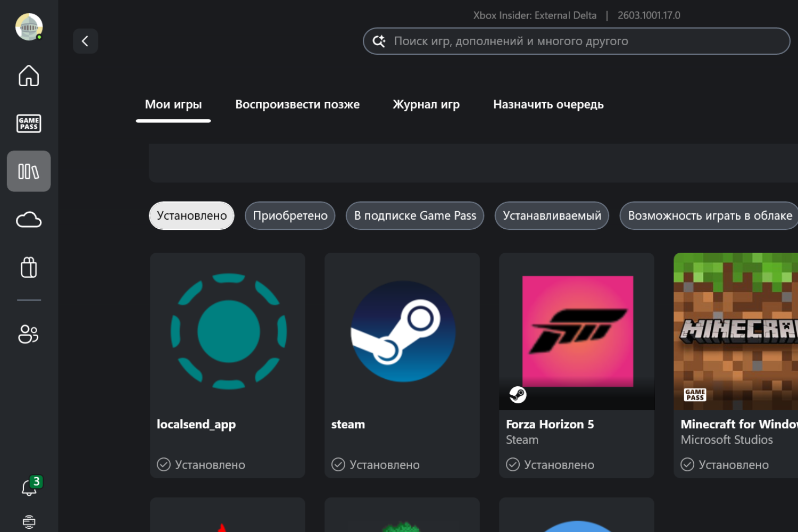Select the Назначить очередь tab
Viewport: 798px width, 532px height.
(548, 104)
